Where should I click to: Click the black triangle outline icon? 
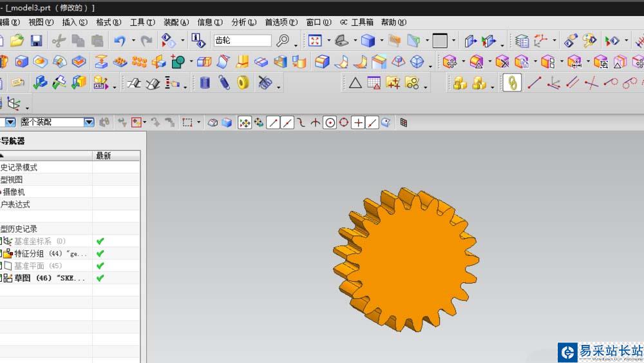355,83
